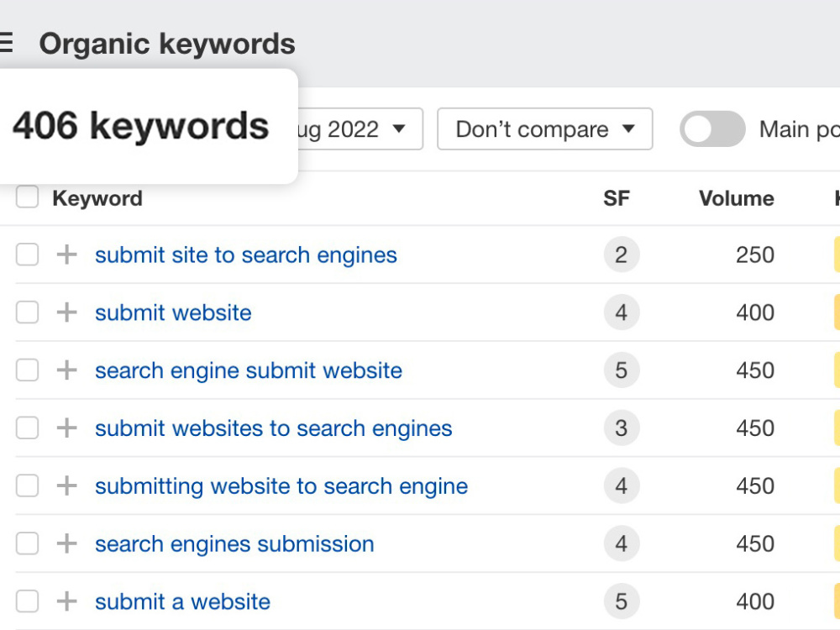Screen dimensions: 840x630
Task: Check the box for 'submit a website'
Action: (27, 601)
